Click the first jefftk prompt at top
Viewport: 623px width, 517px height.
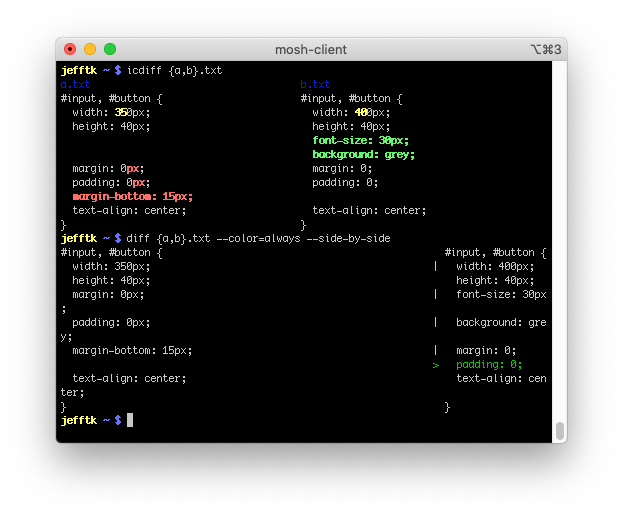point(79,70)
